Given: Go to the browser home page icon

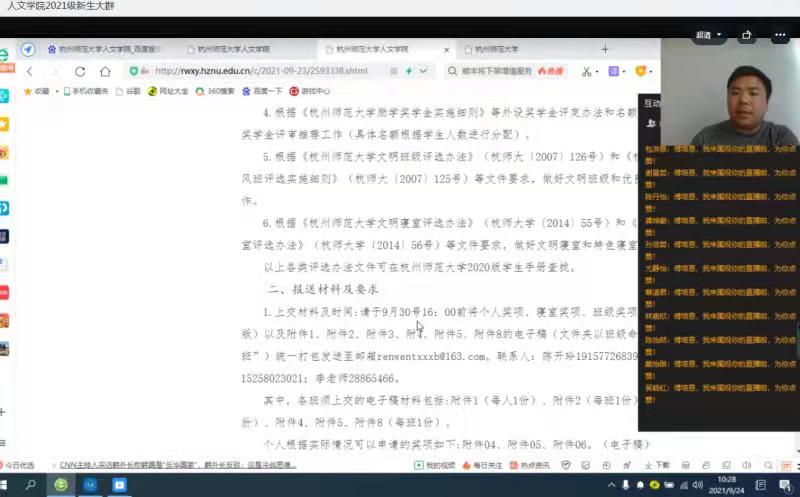Looking at the screenshot, I should (x=105, y=71).
